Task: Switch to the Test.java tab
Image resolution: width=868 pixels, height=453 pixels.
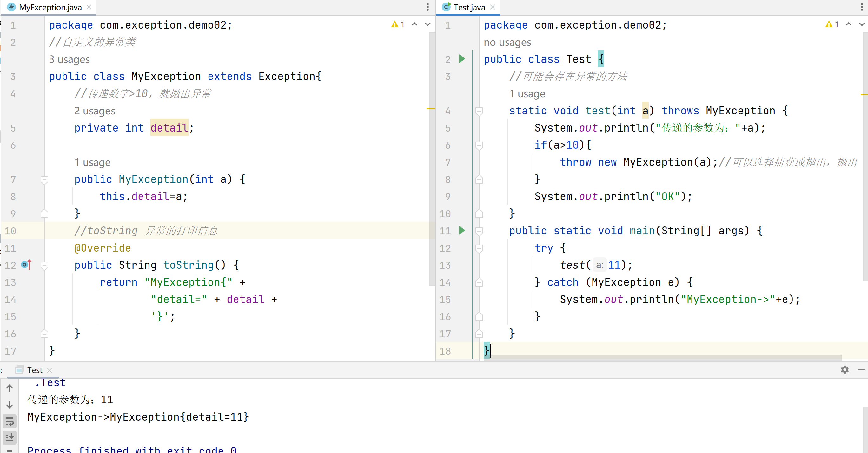Action: coord(469,7)
